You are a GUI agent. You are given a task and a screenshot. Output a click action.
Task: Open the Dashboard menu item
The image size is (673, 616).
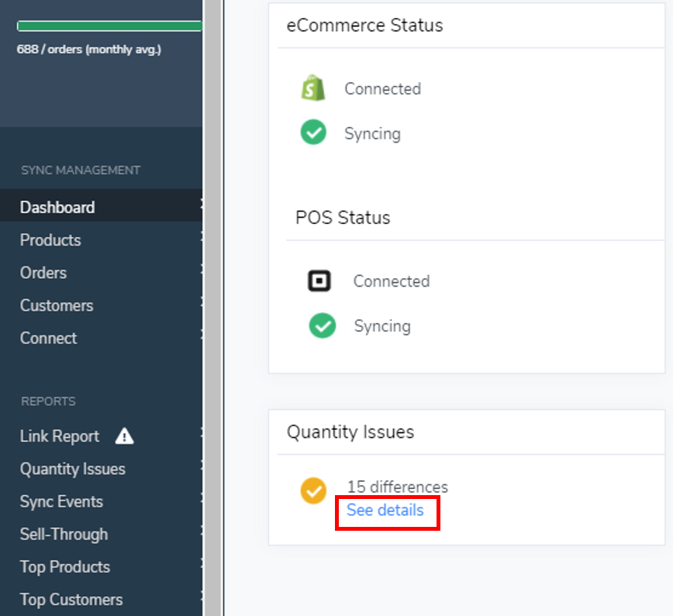tap(57, 208)
